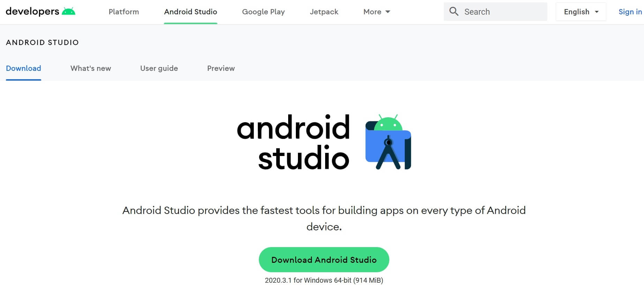Click the ANDROID STUDIO section heading
The height and width of the screenshot is (297, 644).
[x=42, y=43]
